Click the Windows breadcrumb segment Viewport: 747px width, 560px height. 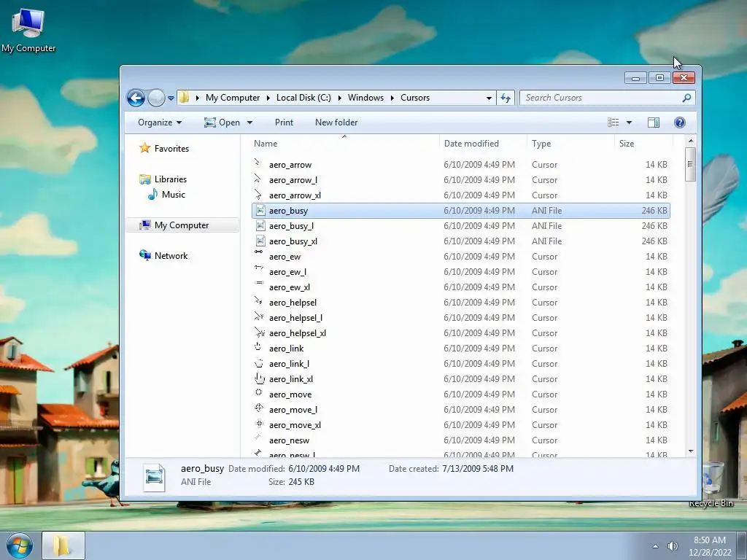point(365,98)
